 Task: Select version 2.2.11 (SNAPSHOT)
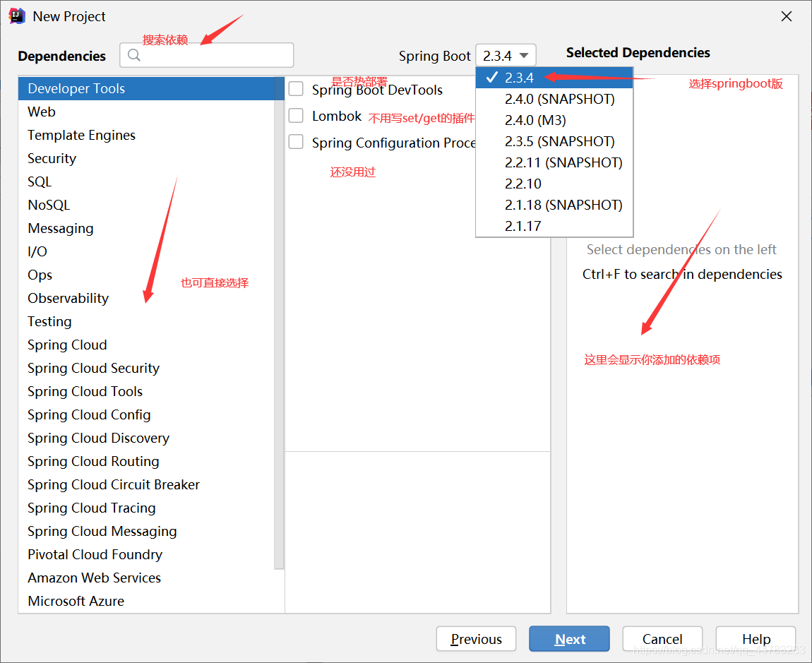pyautogui.click(x=554, y=162)
